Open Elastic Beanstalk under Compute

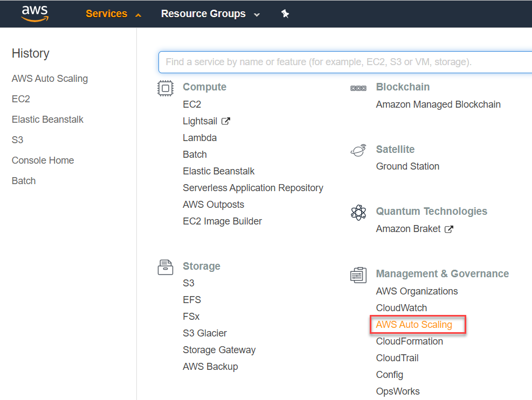click(x=218, y=171)
